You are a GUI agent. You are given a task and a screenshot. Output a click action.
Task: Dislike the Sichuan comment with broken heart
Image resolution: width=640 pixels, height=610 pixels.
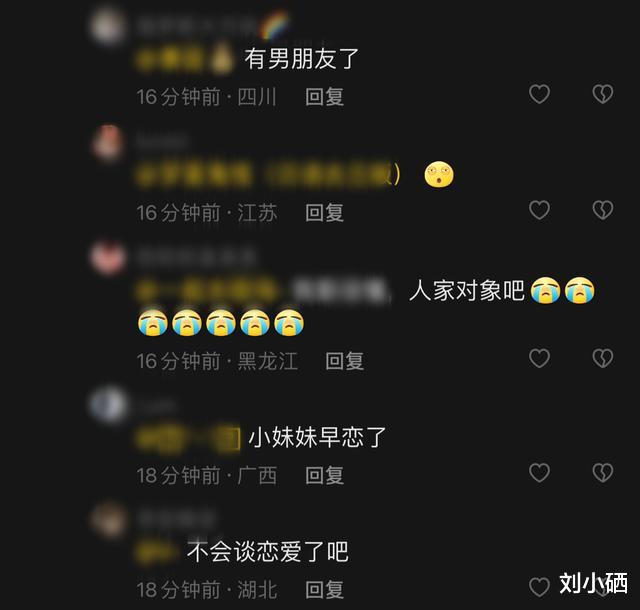[602, 94]
